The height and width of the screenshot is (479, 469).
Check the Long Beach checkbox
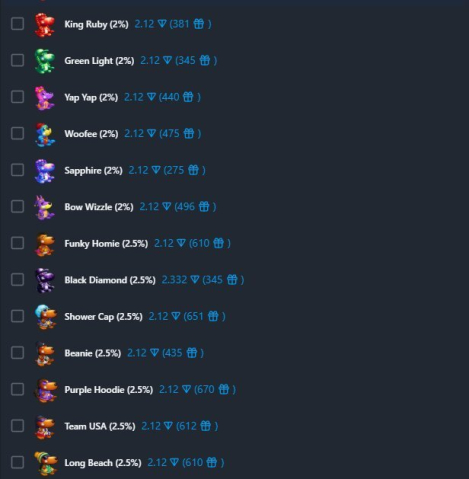(17, 462)
